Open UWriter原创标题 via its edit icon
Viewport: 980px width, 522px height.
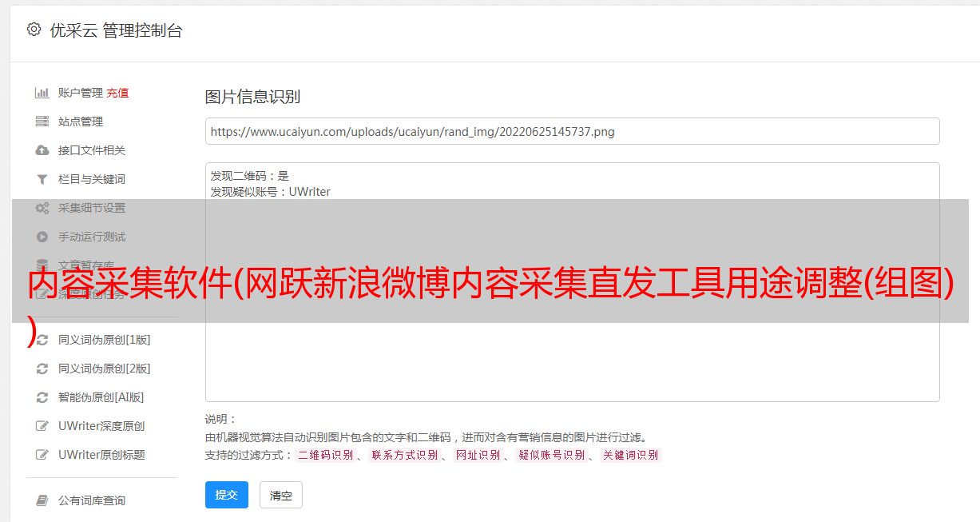[42, 455]
